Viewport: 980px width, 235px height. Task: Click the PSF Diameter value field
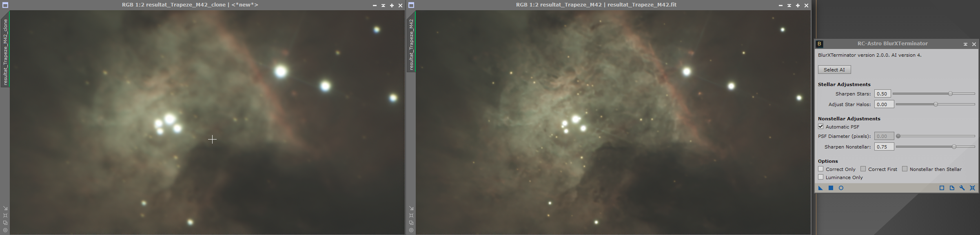[x=884, y=136]
